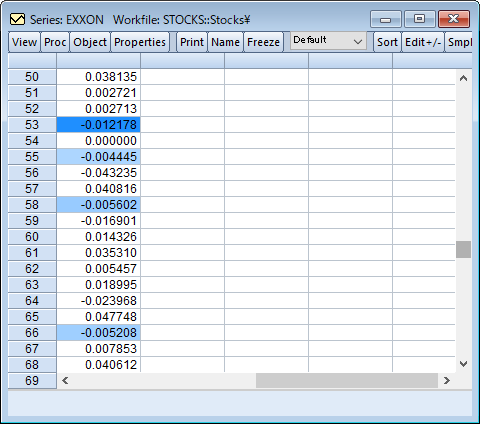The height and width of the screenshot is (424, 480).
Task: Maximize the EXXON series window
Action: (420, 19)
